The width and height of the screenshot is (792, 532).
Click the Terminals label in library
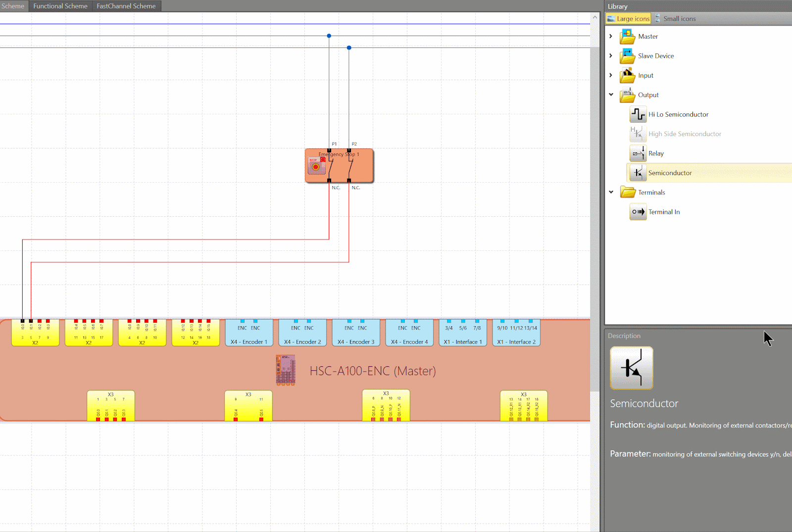[x=651, y=192]
